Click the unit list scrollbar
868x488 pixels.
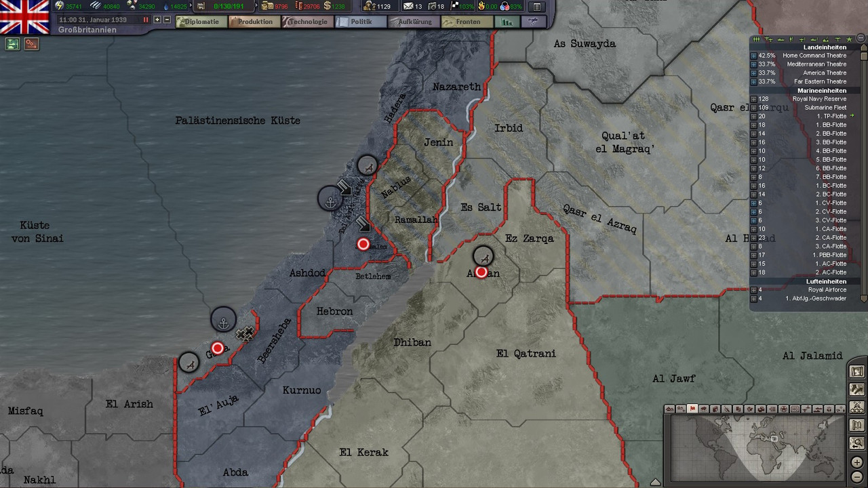pyautogui.click(x=863, y=174)
